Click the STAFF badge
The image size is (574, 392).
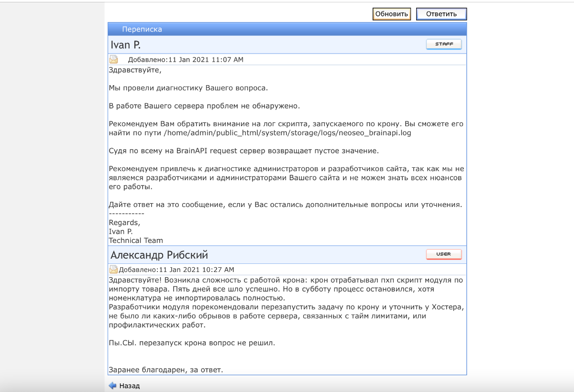[x=444, y=44]
